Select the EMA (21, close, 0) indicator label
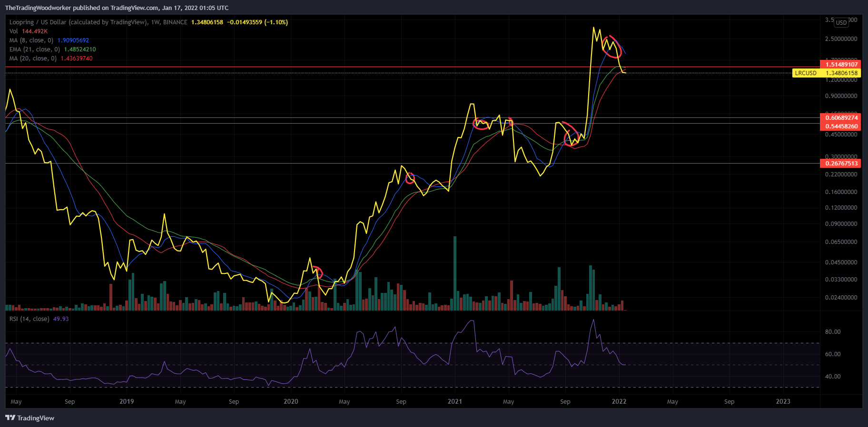 (35, 49)
